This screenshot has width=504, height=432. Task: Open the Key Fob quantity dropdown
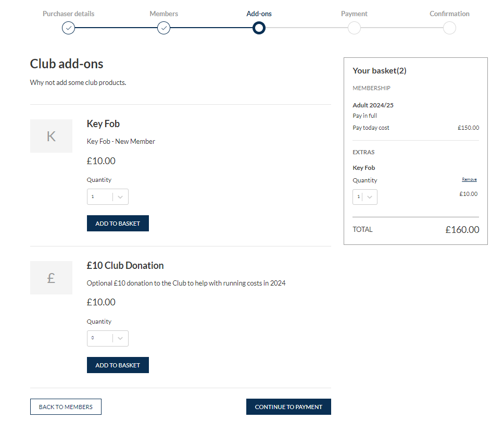[x=108, y=196]
